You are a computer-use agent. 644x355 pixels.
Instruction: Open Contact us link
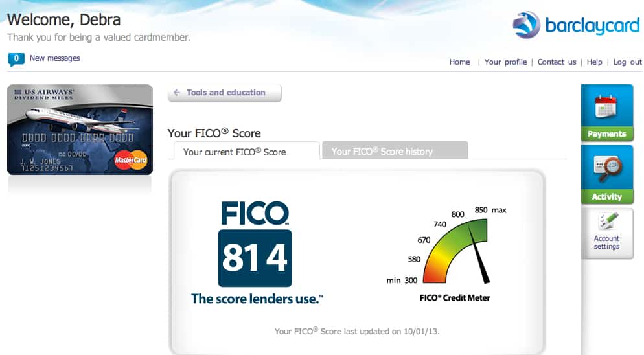pyautogui.click(x=557, y=62)
